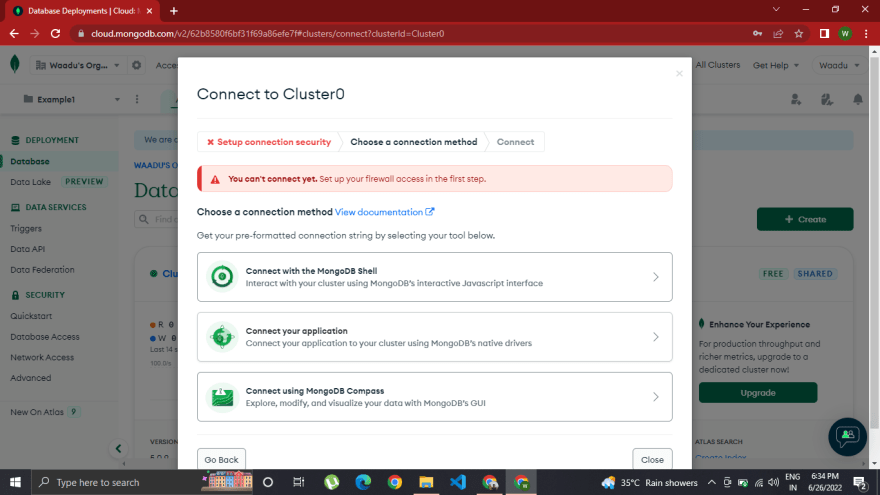This screenshot has height=495, width=880.
Task: Click the Upgrade button
Action: point(758,393)
